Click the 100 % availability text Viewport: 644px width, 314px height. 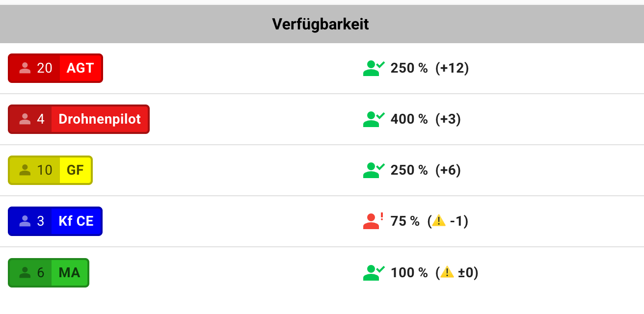point(409,272)
